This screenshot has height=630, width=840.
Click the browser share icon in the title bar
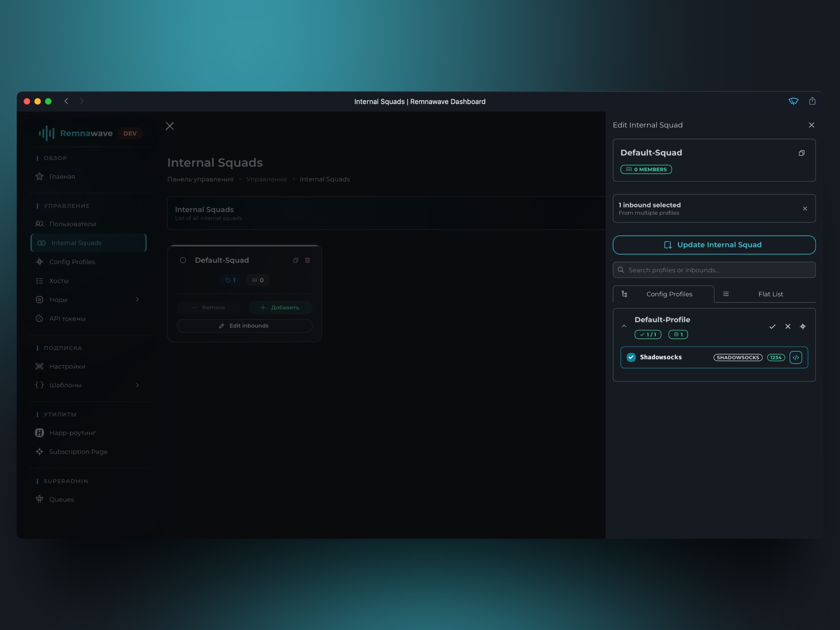click(812, 101)
